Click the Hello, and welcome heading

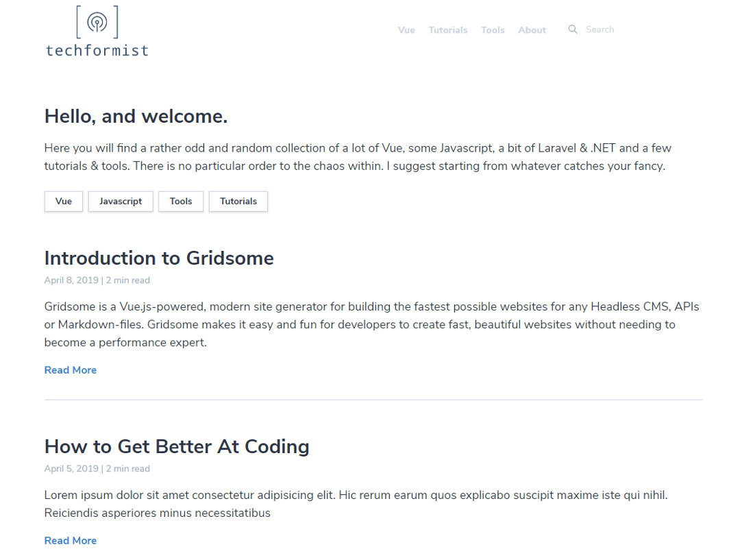[136, 117]
